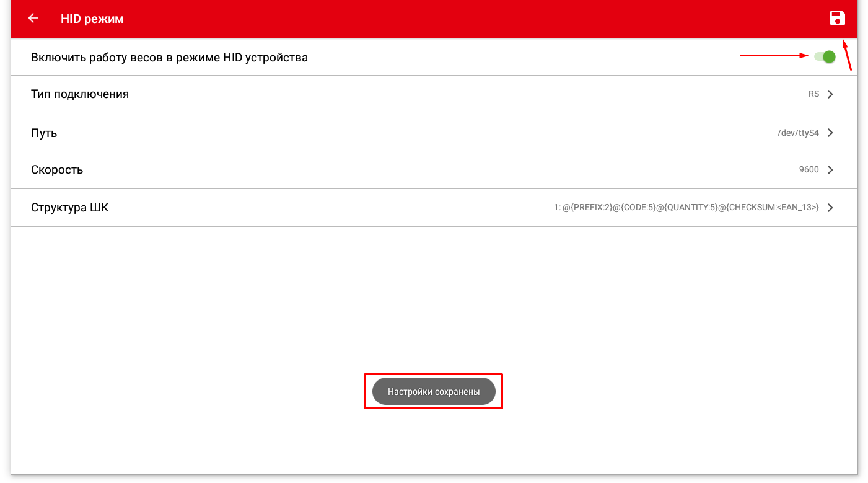
Task: Click the barcode structure PREFIX template value
Action: click(x=686, y=208)
